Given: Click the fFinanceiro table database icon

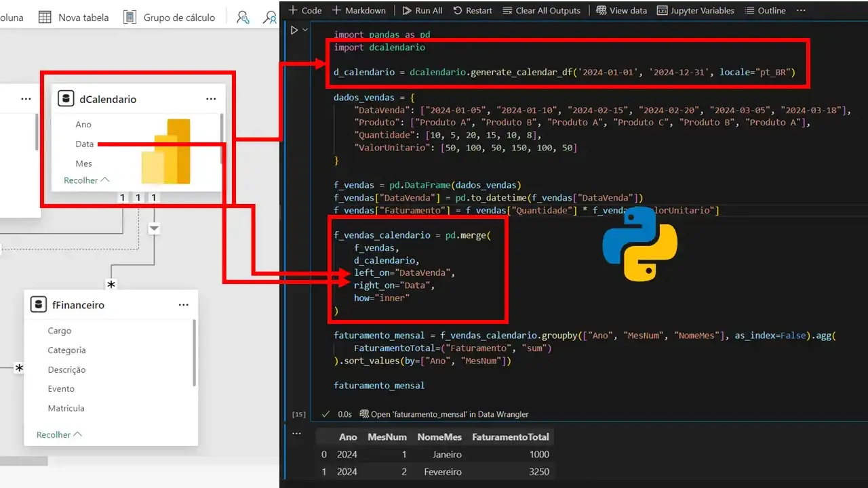Looking at the screenshot, I should click(x=39, y=305).
